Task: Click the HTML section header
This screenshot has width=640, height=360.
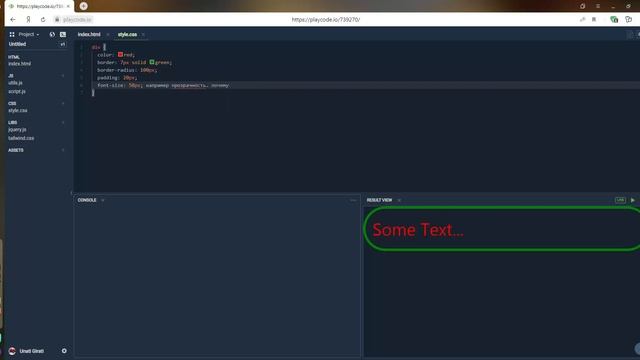Action: pos(14,57)
